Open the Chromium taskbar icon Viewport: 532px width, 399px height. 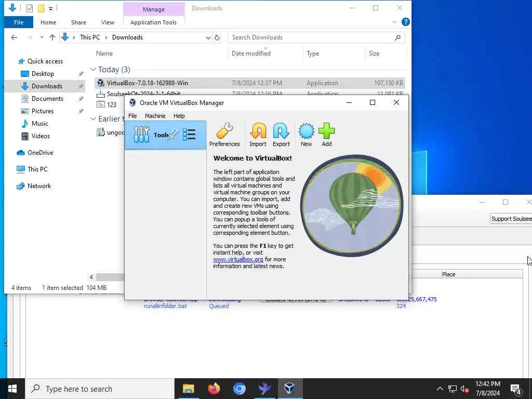[239, 389]
